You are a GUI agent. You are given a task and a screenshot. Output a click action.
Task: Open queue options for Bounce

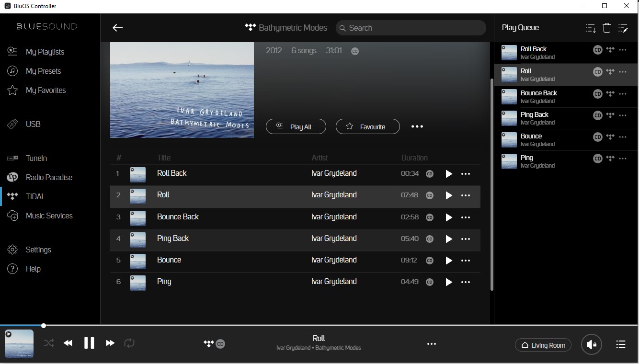coord(623,137)
